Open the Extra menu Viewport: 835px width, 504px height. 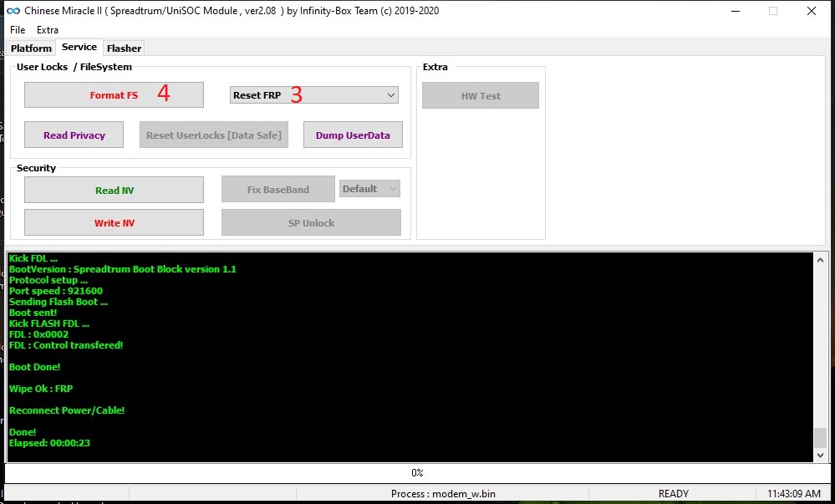point(48,30)
